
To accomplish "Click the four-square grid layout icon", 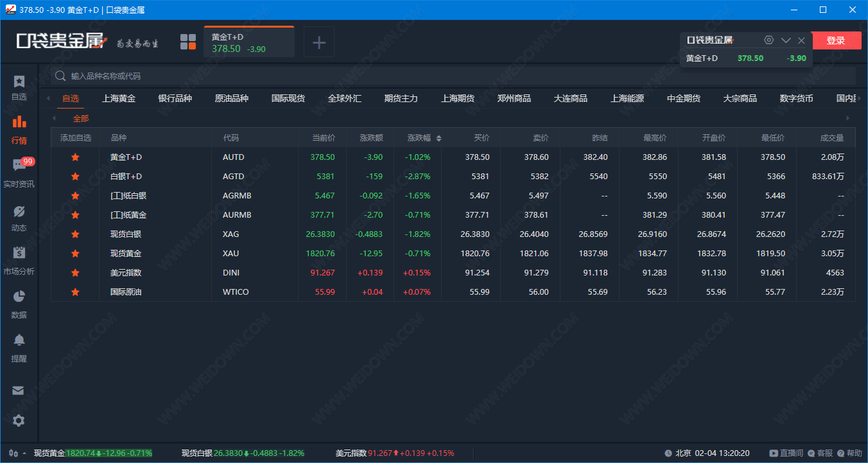I will [x=188, y=42].
